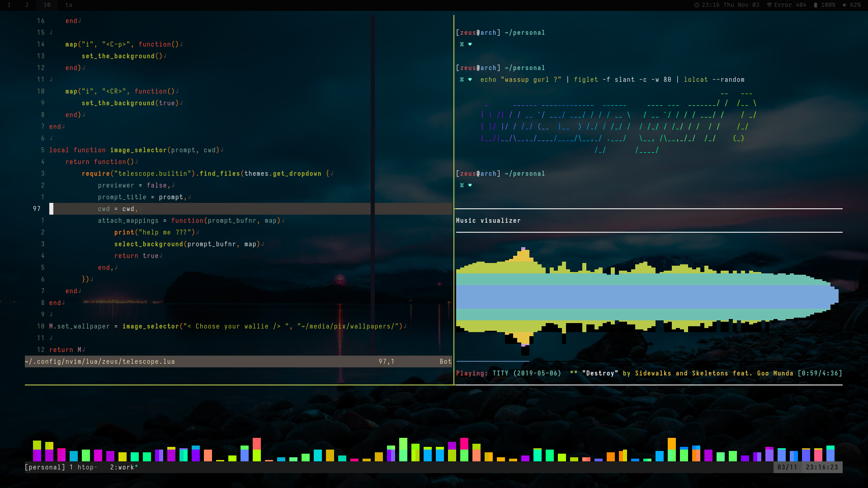This screenshot has height=488, width=868.
Task: Toggle workspace tag 2 in the top bar
Action: pyautogui.click(x=26, y=5)
